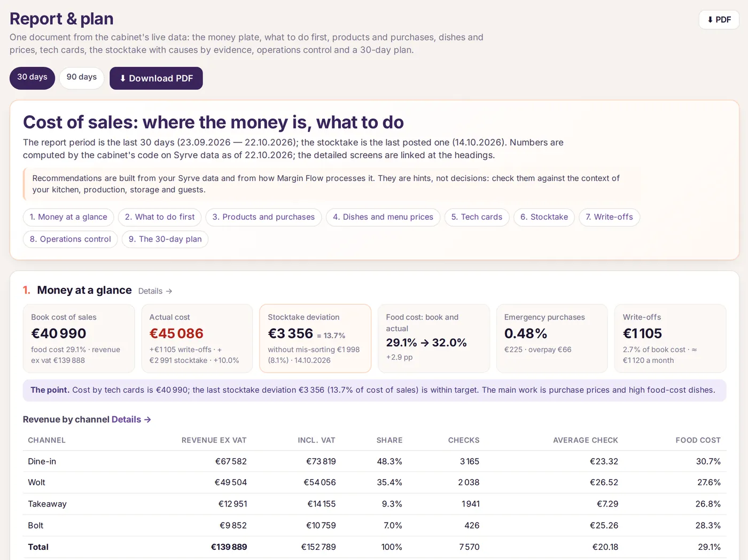Jump to 2. What to do first
748x560 pixels.
point(160,217)
